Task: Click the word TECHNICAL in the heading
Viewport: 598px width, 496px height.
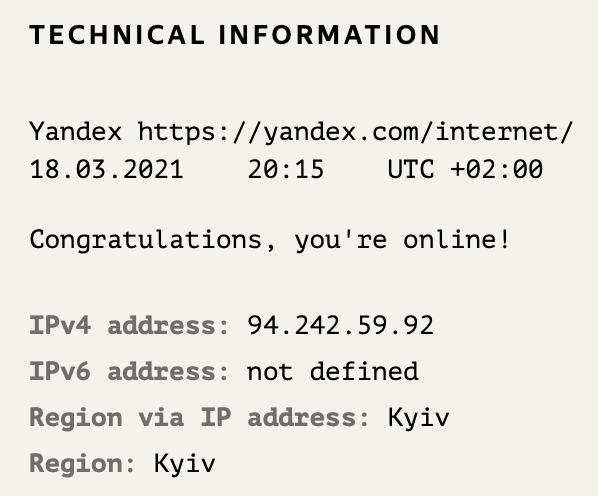Action: click(x=117, y=35)
